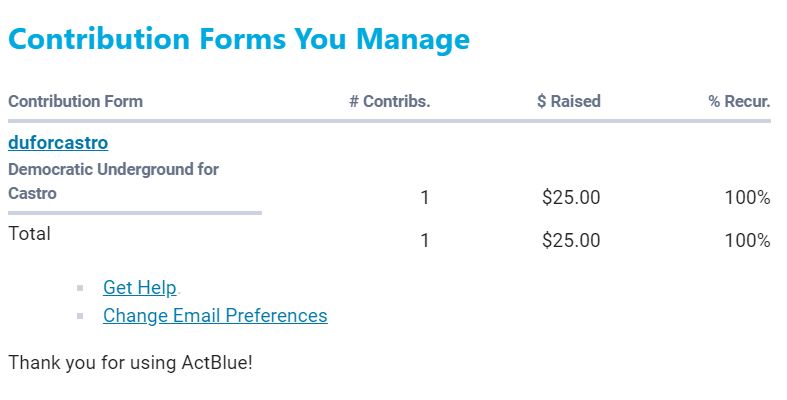This screenshot has width=787, height=400.
Task: Click the contribution count in duforcastro row
Action: (425, 198)
